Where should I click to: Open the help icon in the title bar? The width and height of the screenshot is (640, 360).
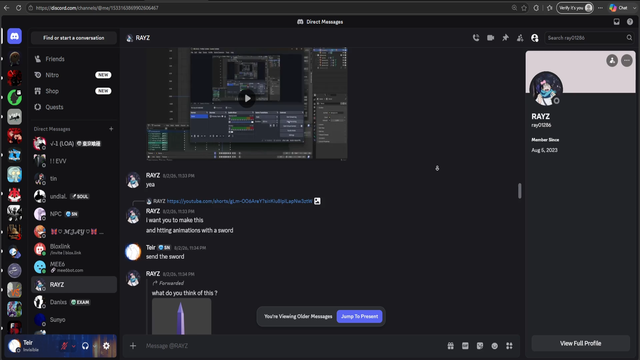tap(630, 22)
